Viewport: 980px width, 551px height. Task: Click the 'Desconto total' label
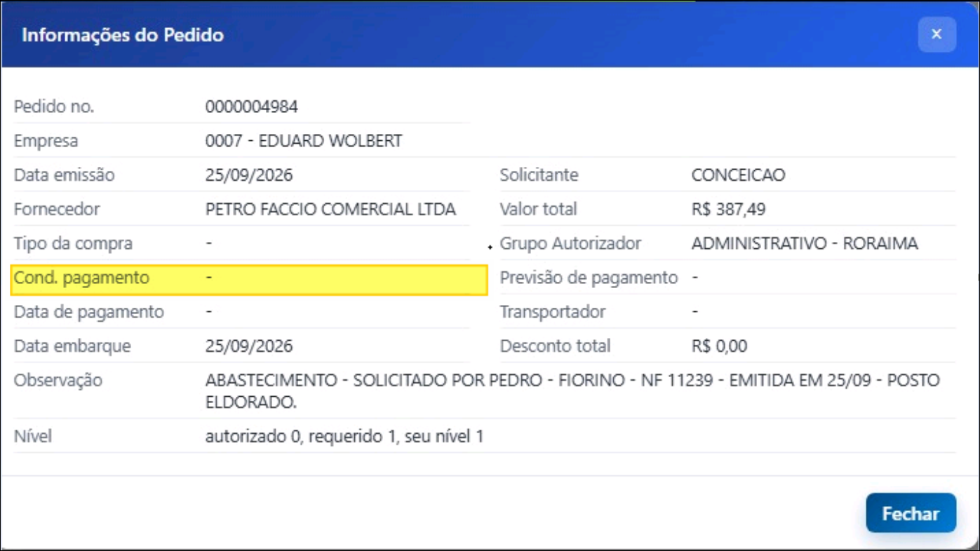555,346
